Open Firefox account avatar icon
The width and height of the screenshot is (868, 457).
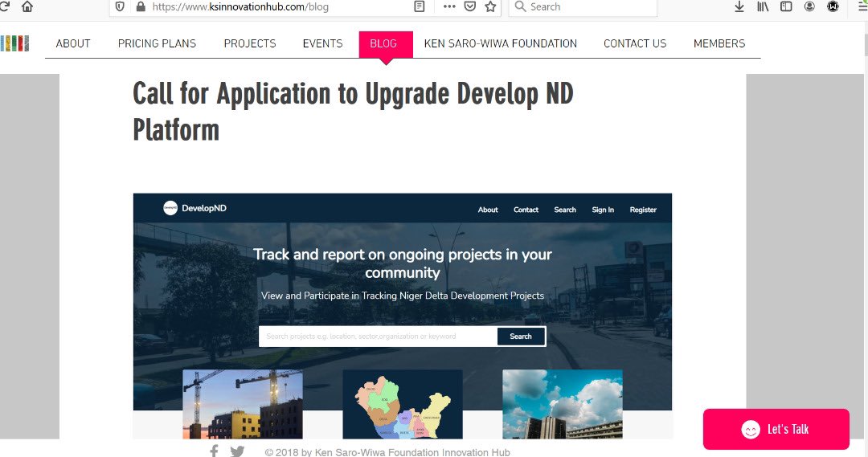(x=809, y=6)
